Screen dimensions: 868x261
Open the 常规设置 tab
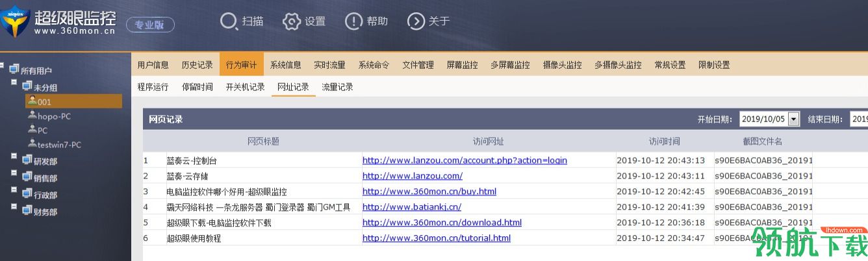[670, 65]
